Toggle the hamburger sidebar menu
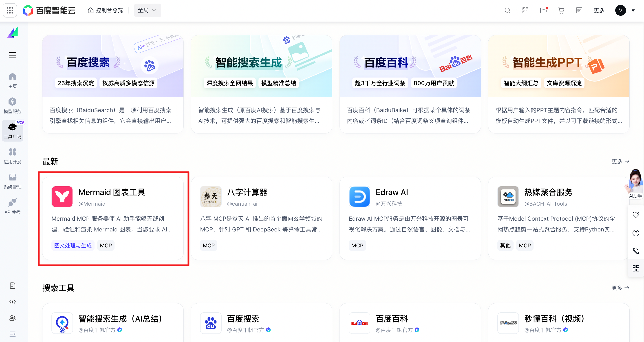This screenshot has height=342, width=644. [x=13, y=55]
